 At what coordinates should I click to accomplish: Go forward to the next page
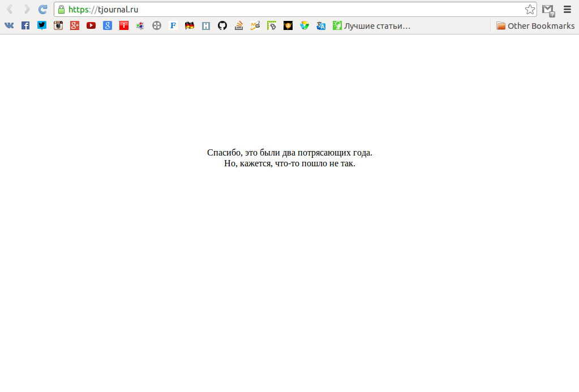[x=27, y=9]
